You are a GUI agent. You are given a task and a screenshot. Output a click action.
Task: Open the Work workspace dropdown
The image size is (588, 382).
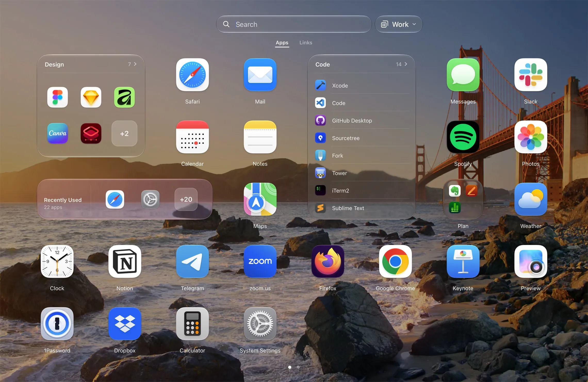(x=398, y=24)
